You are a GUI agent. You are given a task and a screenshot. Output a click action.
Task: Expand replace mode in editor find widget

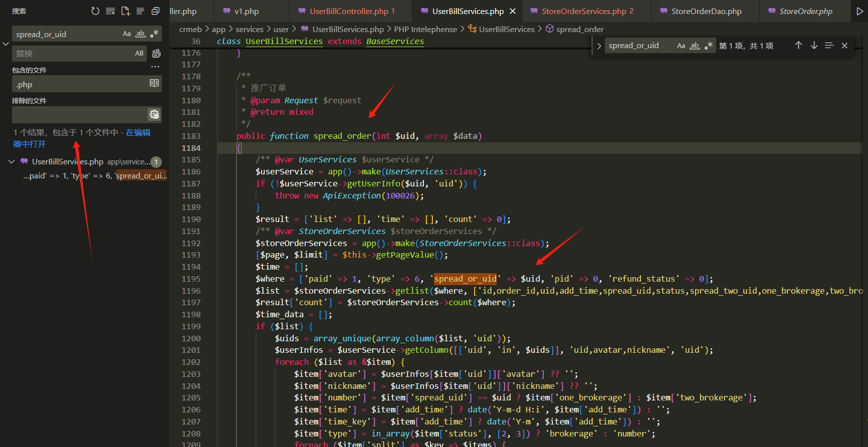(x=599, y=46)
